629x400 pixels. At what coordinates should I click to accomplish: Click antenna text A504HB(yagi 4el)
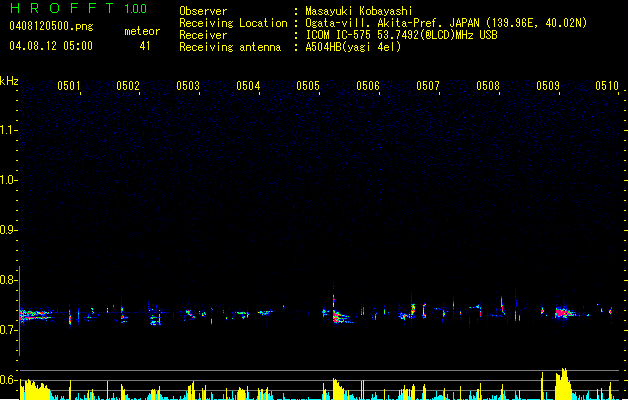[353, 47]
